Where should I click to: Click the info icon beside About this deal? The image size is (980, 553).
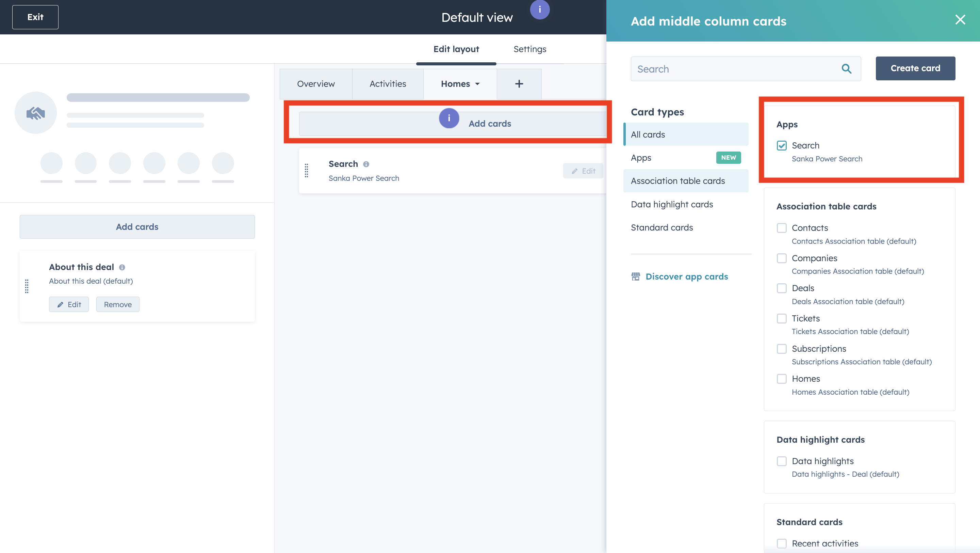(122, 267)
